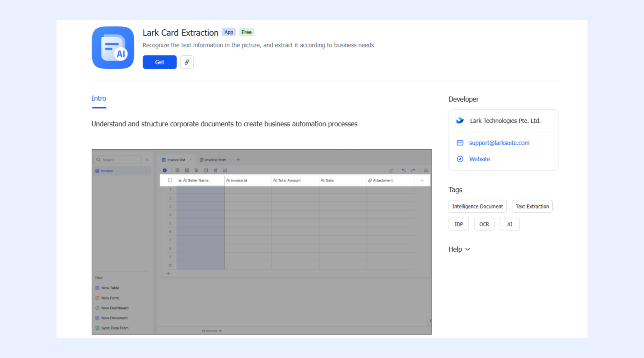Click the share arrow icon
Screen dimensions: 644x358
(x=391, y=170)
